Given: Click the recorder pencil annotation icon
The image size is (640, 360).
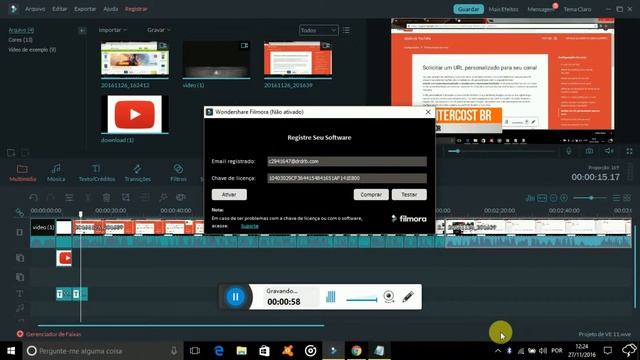Looking at the screenshot, I should pos(408,297).
